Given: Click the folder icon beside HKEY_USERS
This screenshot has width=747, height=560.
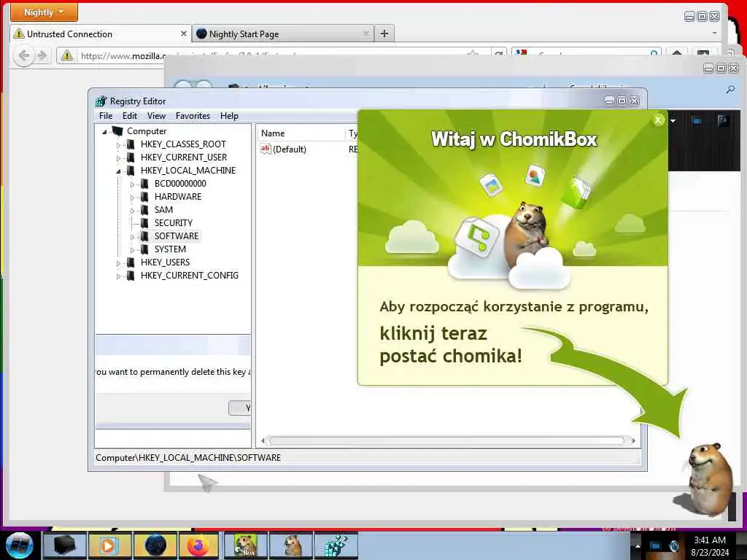Looking at the screenshot, I should [131, 262].
